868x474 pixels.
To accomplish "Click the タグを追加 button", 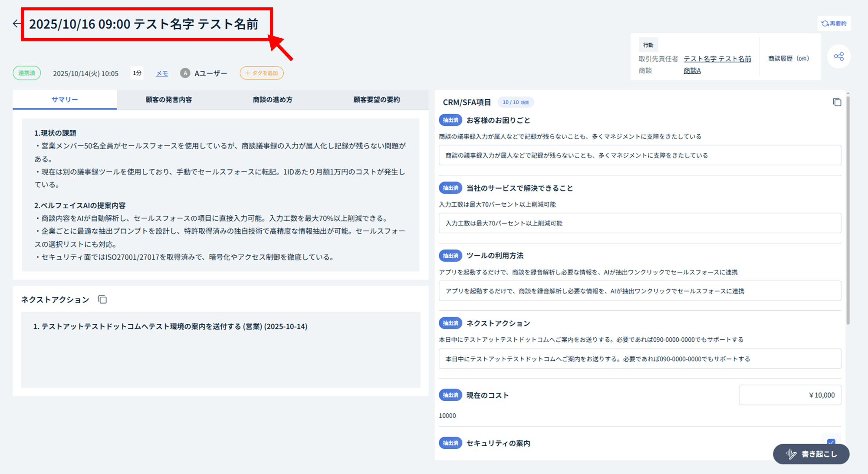I will point(262,73).
